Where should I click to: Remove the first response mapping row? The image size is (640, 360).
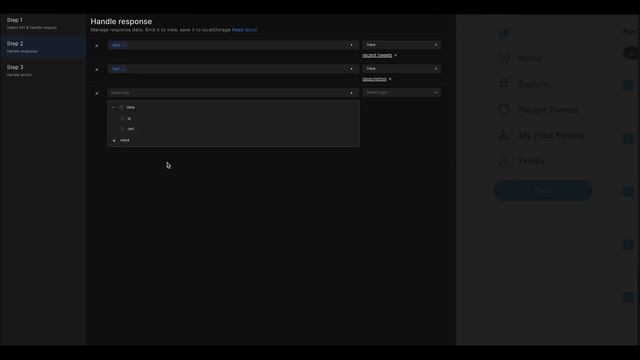pyautogui.click(x=97, y=46)
